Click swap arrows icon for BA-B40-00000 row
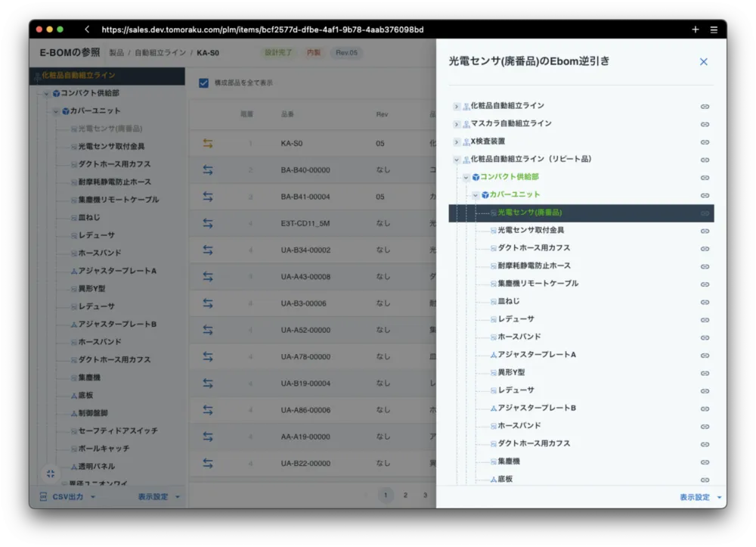Image resolution: width=756 pixels, height=547 pixels. tap(208, 170)
